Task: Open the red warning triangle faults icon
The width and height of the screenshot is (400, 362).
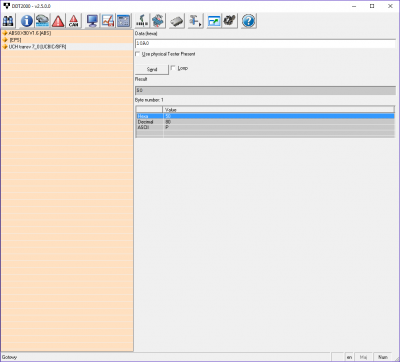Action: [x=58, y=21]
